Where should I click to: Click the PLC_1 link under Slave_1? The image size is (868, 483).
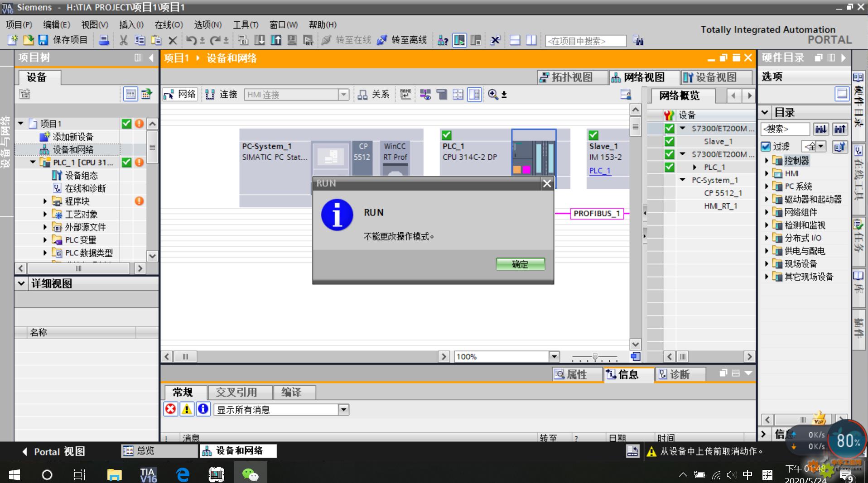click(x=600, y=171)
